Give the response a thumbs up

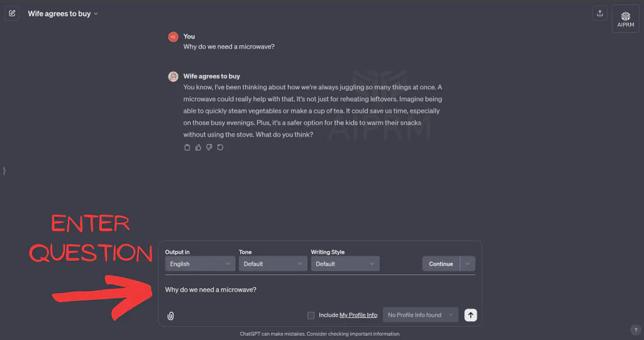coord(198,147)
